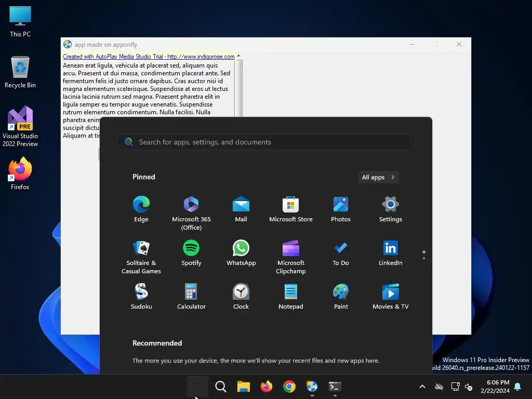Open Spotify
This screenshot has height=399, width=532.
pos(191,253)
